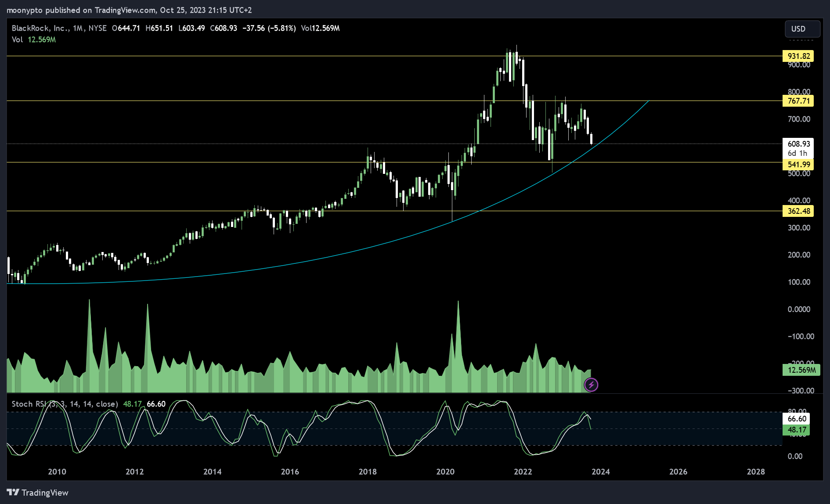Click the Vol12.569M header value
The image size is (830, 504).
point(320,28)
